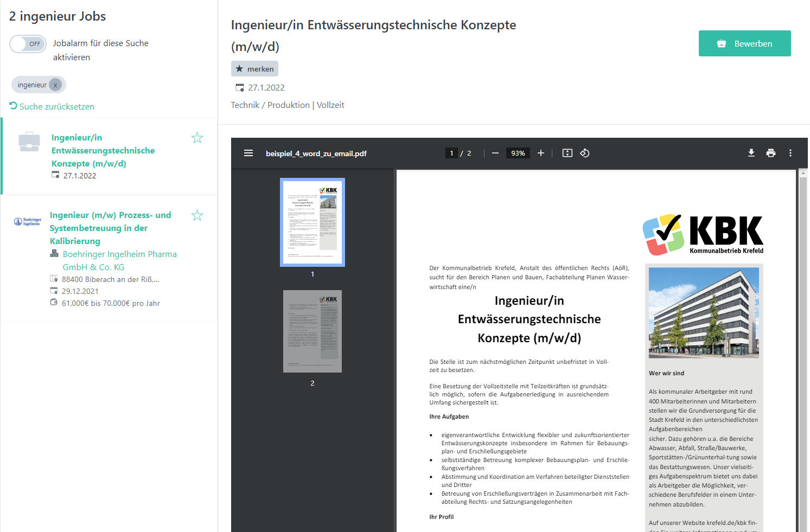Click the PDF page number input field
Image resolution: width=810 pixels, height=532 pixels.
click(451, 153)
